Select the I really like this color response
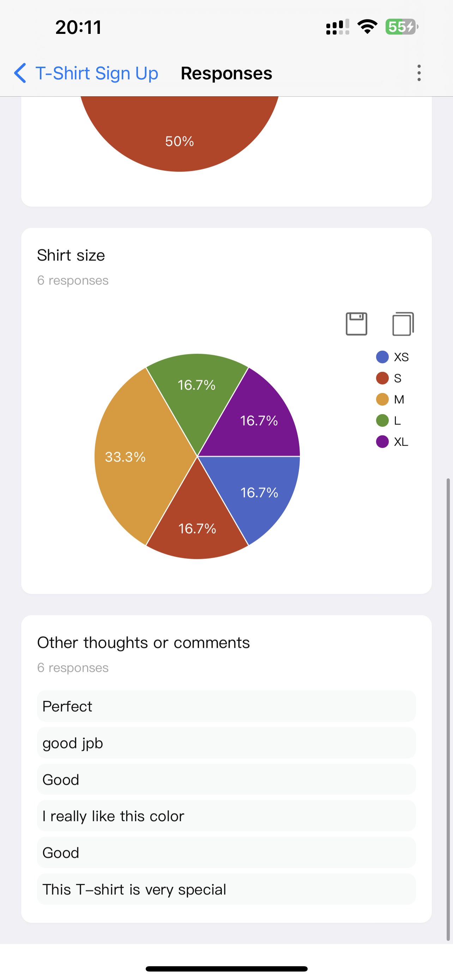The height and width of the screenshot is (980, 453). (x=226, y=816)
